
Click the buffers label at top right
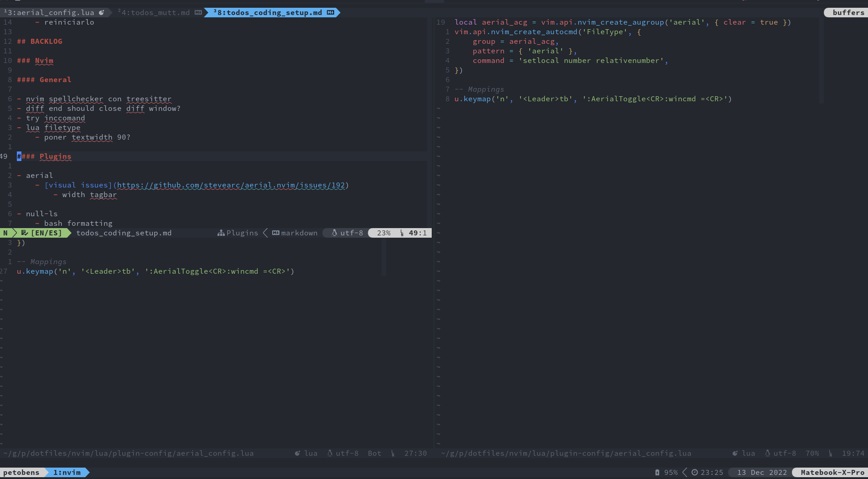click(x=849, y=12)
